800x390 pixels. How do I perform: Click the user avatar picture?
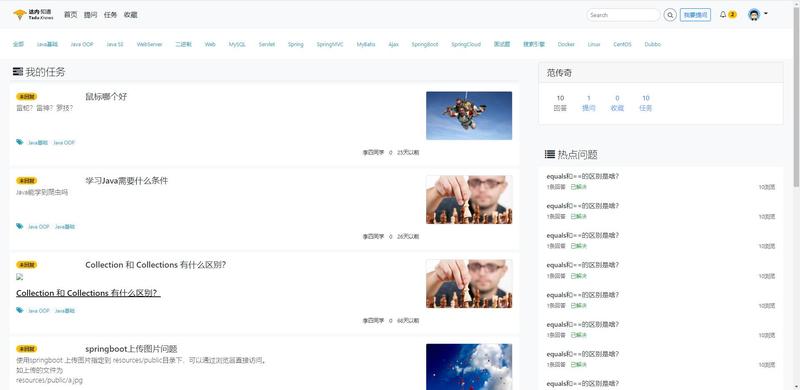click(x=754, y=15)
